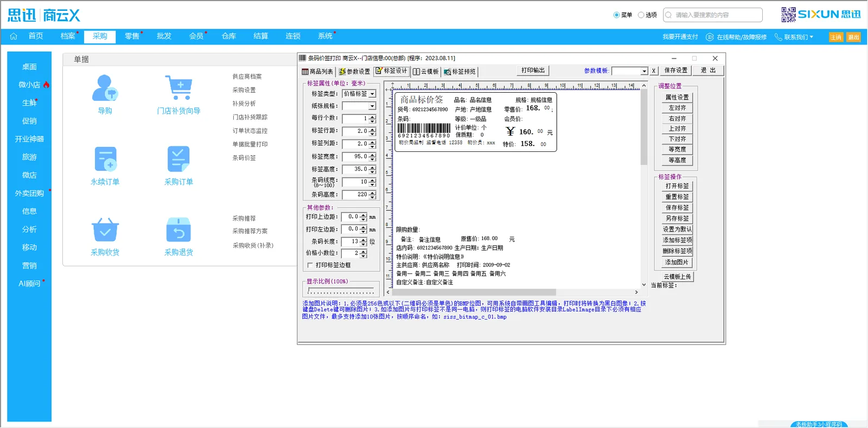Select the 选项 radio option

[641, 15]
